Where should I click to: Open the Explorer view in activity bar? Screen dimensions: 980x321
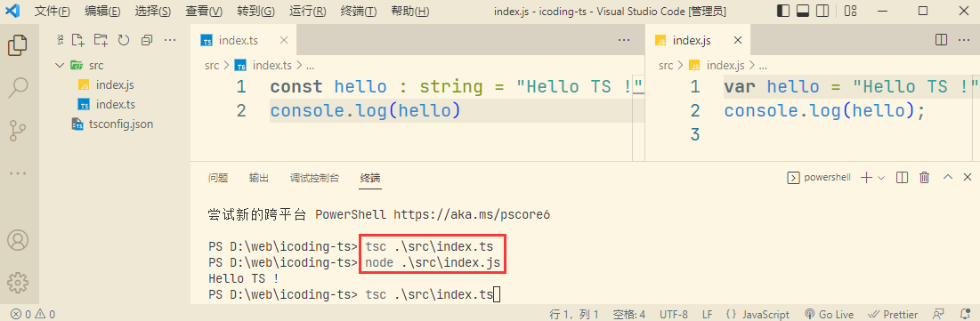coord(18,45)
